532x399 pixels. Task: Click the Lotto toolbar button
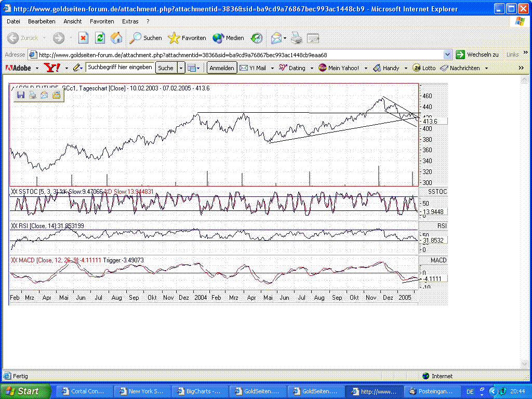coord(424,68)
